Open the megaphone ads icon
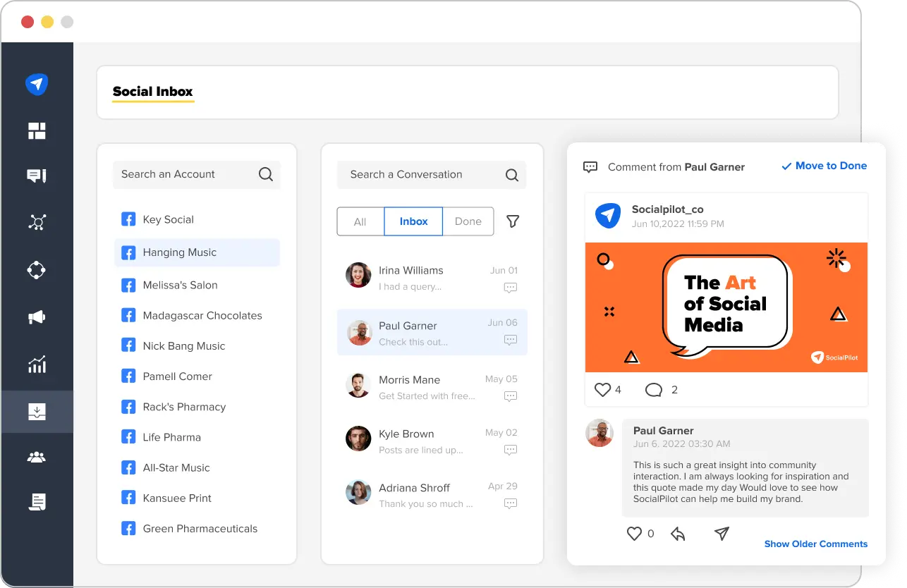Image resolution: width=907 pixels, height=588 pixels. 37,317
